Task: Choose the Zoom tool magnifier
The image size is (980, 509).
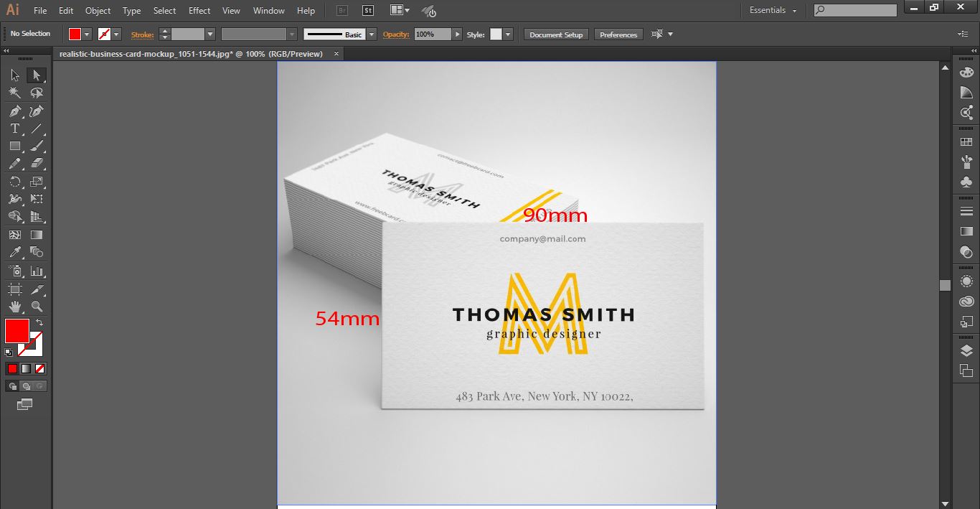Action: coord(37,307)
